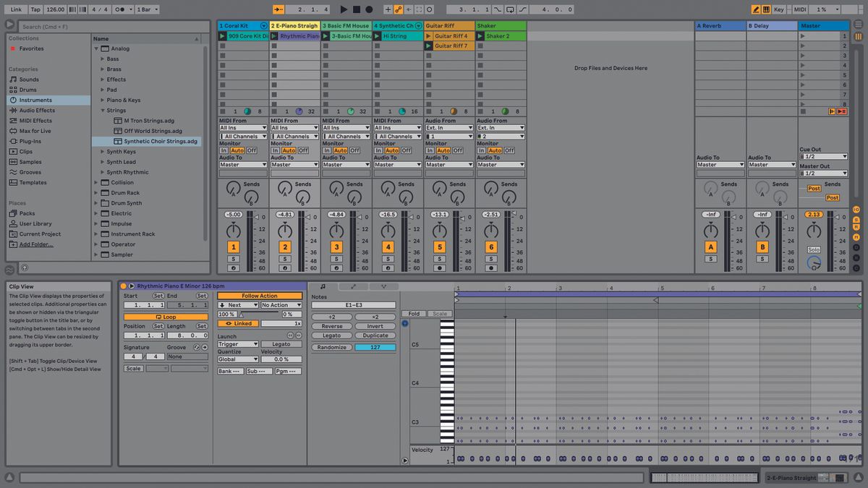The image size is (868, 488).
Task: Toggle Loop for the Rhythmic Piano clip
Action: tap(168, 317)
